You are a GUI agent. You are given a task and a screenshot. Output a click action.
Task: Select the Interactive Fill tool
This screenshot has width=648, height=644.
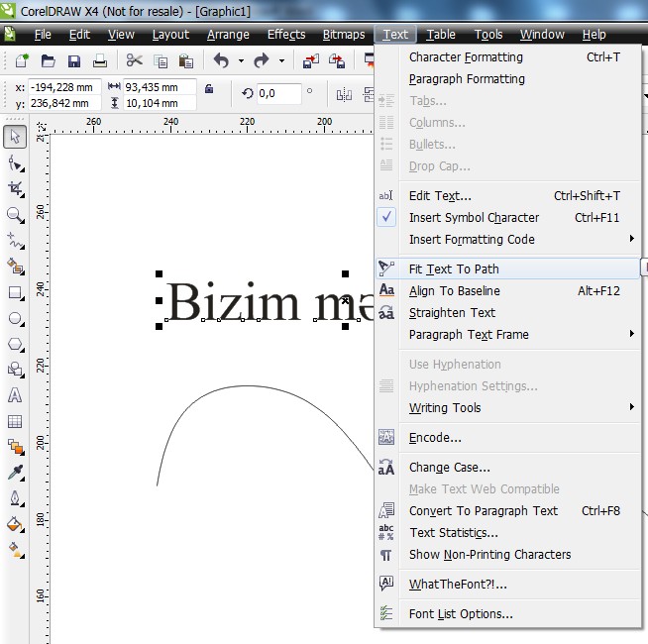point(16,550)
